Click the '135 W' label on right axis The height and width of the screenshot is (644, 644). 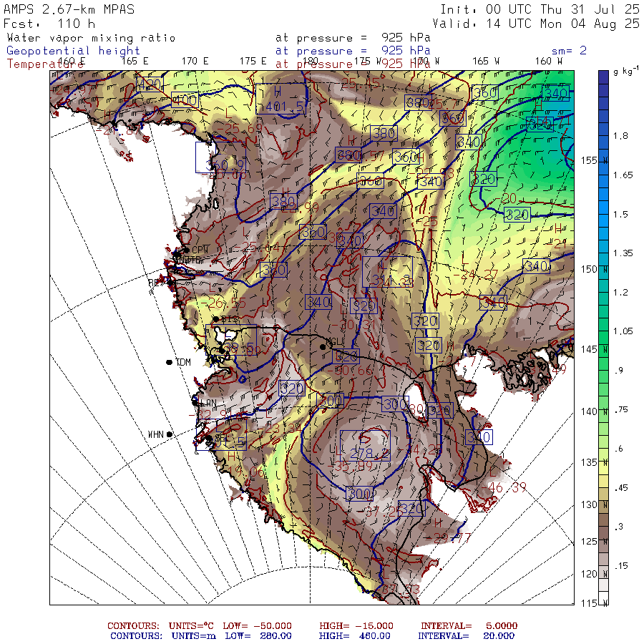tap(595, 462)
